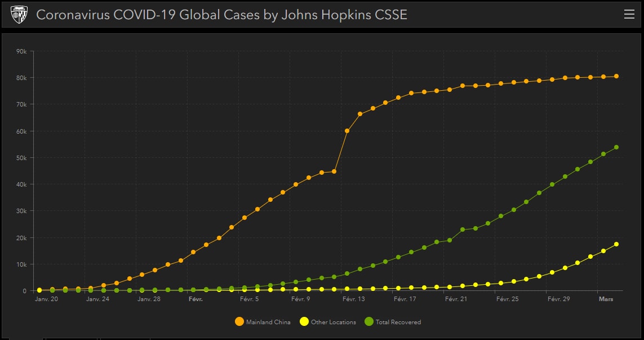Click the Févr. 29 x-axis label

[559, 299]
